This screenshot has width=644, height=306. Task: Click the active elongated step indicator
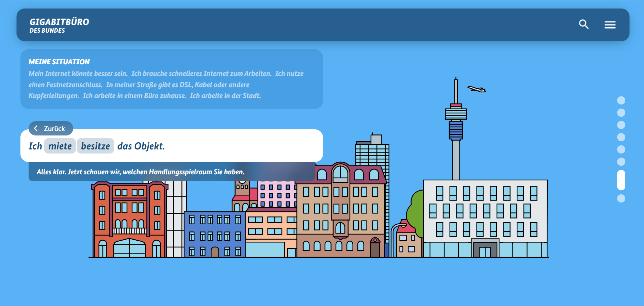click(x=621, y=180)
